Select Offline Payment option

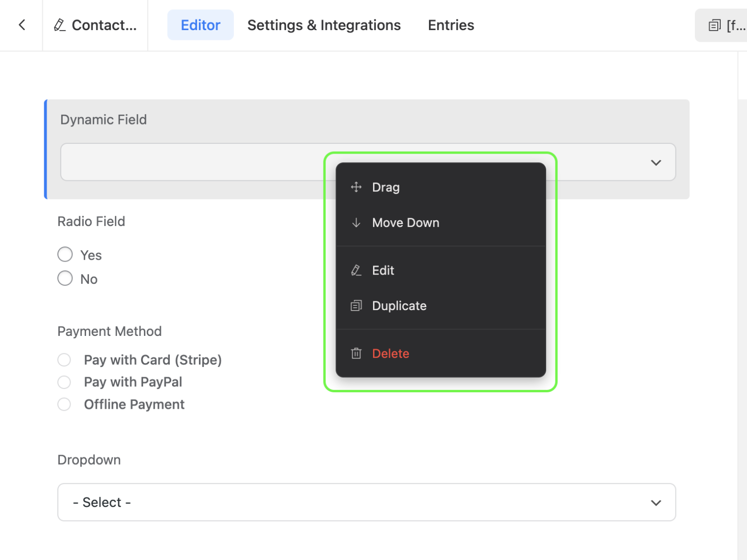[x=64, y=404]
